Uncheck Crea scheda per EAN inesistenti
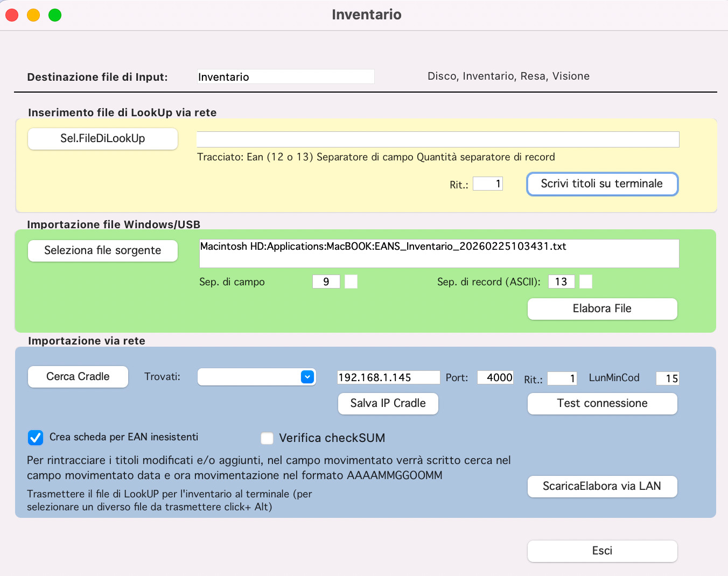Viewport: 728px width, 576px height. point(36,438)
